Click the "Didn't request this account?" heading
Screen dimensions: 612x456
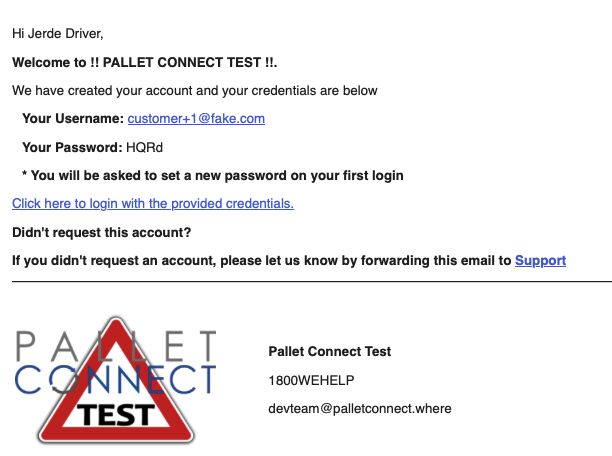pos(101,232)
